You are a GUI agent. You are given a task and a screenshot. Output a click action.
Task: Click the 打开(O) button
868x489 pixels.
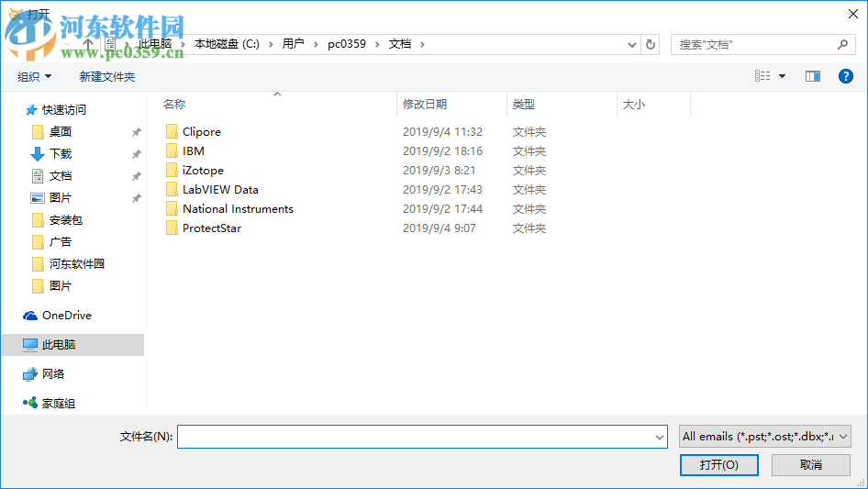click(719, 465)
